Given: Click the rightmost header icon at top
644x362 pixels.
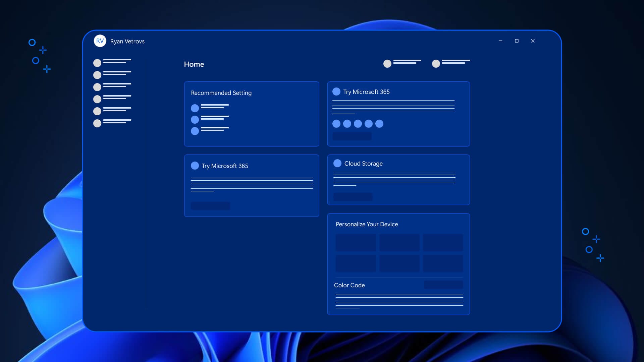Looking at the screenshot, I should point(436,64).
